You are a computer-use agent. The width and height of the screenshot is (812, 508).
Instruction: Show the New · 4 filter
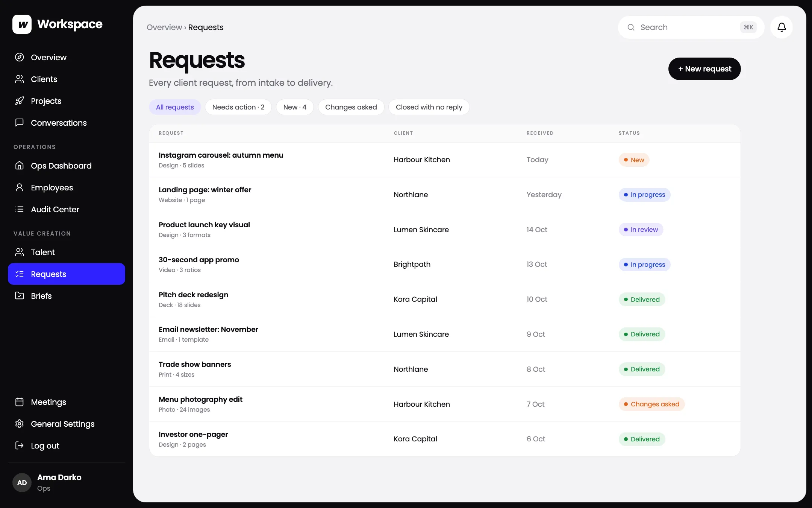tap(295, 107)
